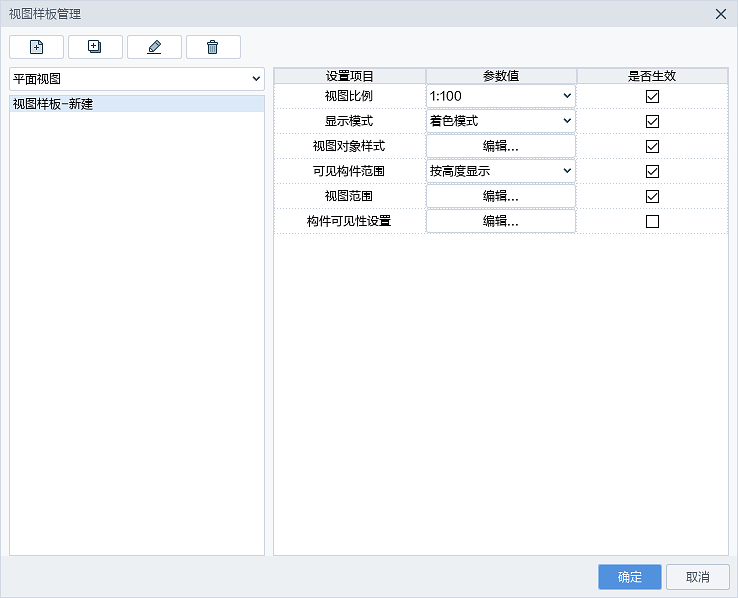Click the 设置项目 column header

click(350, 76)
